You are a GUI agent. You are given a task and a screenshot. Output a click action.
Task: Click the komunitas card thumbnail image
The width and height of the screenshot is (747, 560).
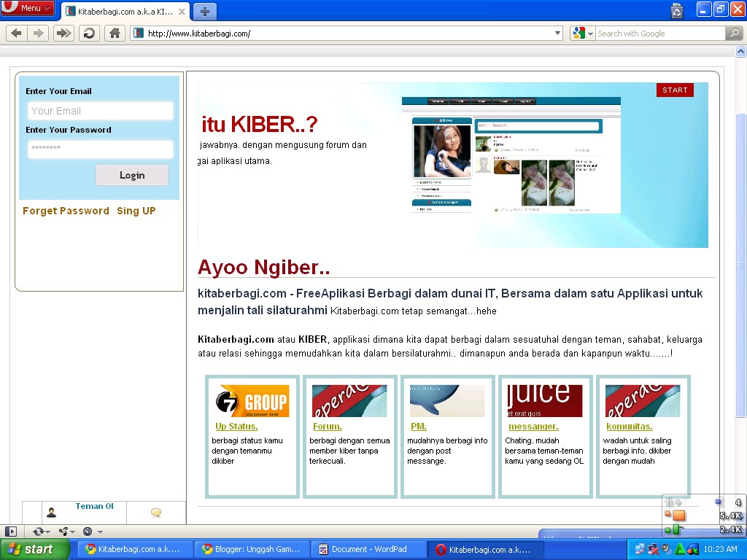tap(643, 401)
